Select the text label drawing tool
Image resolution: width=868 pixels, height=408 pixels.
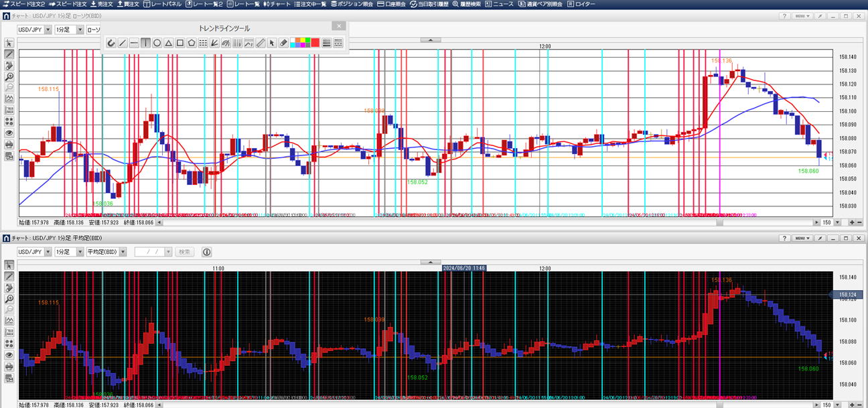(248, 43)
